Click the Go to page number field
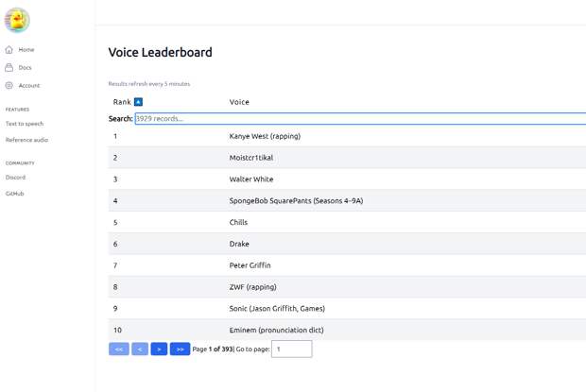Screen dimensions: 586x392 tap(291, 349)
